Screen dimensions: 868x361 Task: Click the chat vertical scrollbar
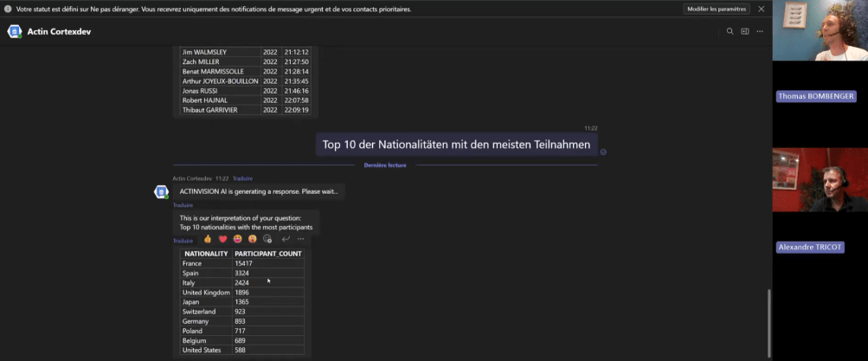click(768, 320)
